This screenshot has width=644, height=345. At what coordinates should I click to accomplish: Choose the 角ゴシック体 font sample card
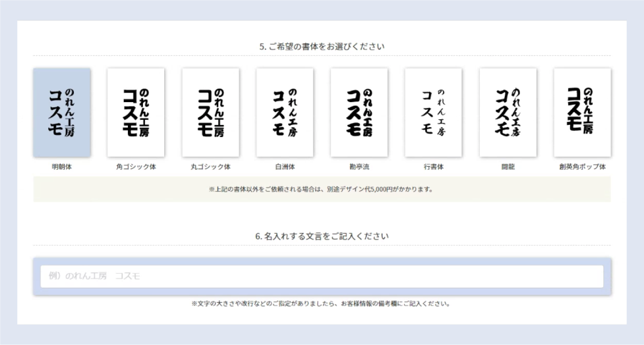click(136, 113)
